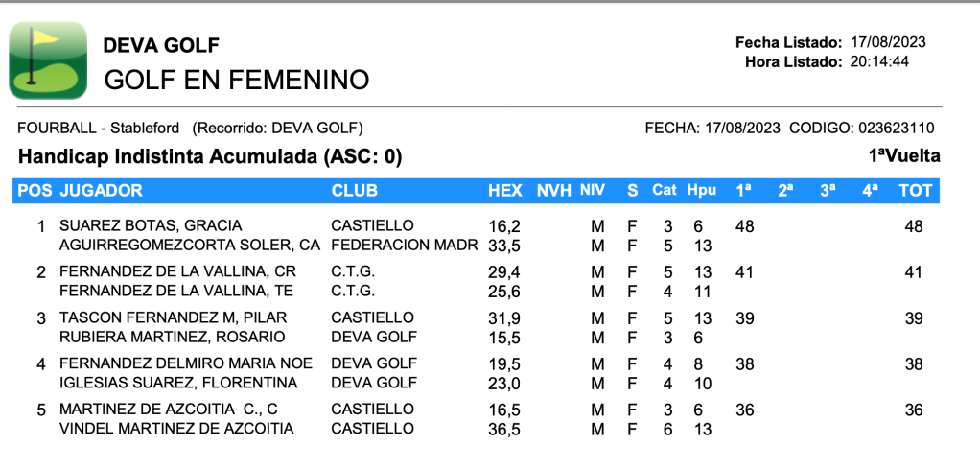The height and width of the screenshot is (469, 980).
Task: Click the listing date 17/08/2023
Action: [x=888, y=42]
